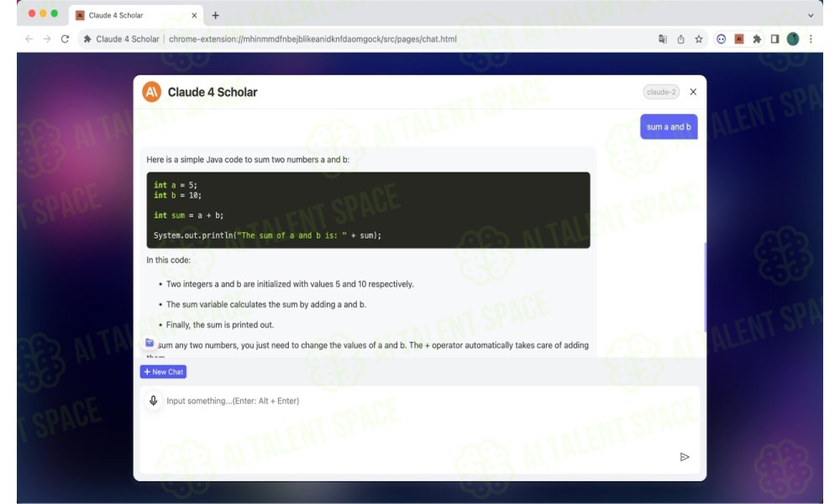Start a new chat with the New Chat button
This screenshot has width=840, height=504.
164,372
